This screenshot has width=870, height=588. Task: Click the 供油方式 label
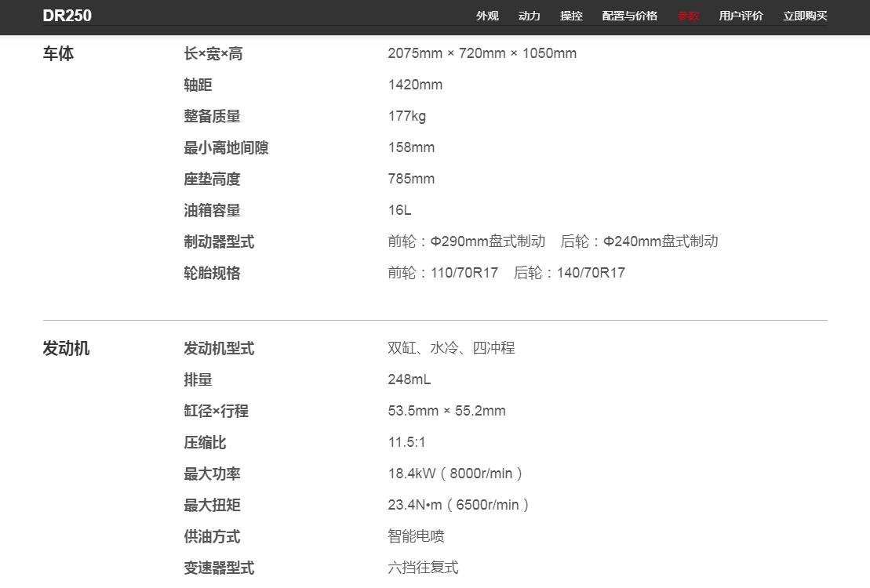pyautogui.click(x=212, y=536)
